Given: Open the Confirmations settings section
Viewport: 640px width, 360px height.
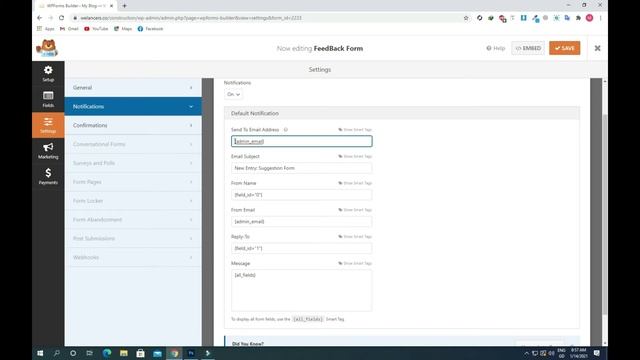Looking at the screenshot, I should coord(133,125).
